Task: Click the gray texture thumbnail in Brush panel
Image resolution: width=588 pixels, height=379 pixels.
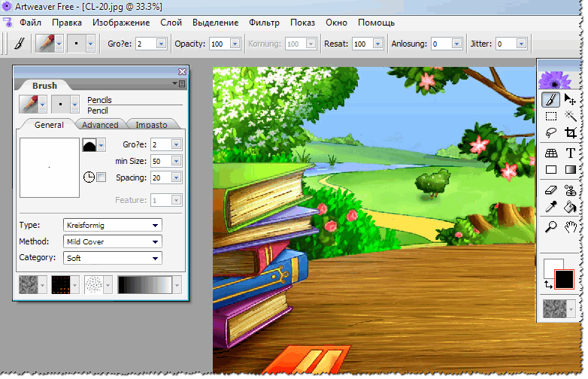Action: coord(29,285)
